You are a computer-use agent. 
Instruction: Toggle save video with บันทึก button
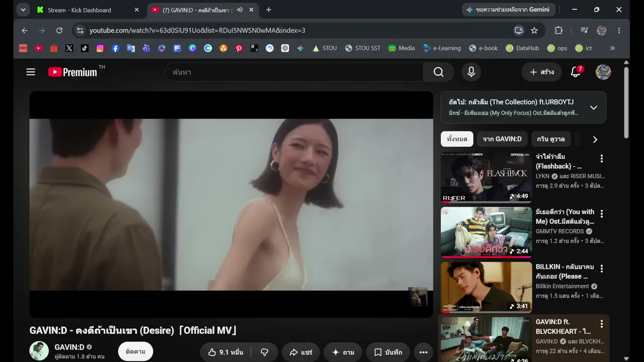[388, 352]
